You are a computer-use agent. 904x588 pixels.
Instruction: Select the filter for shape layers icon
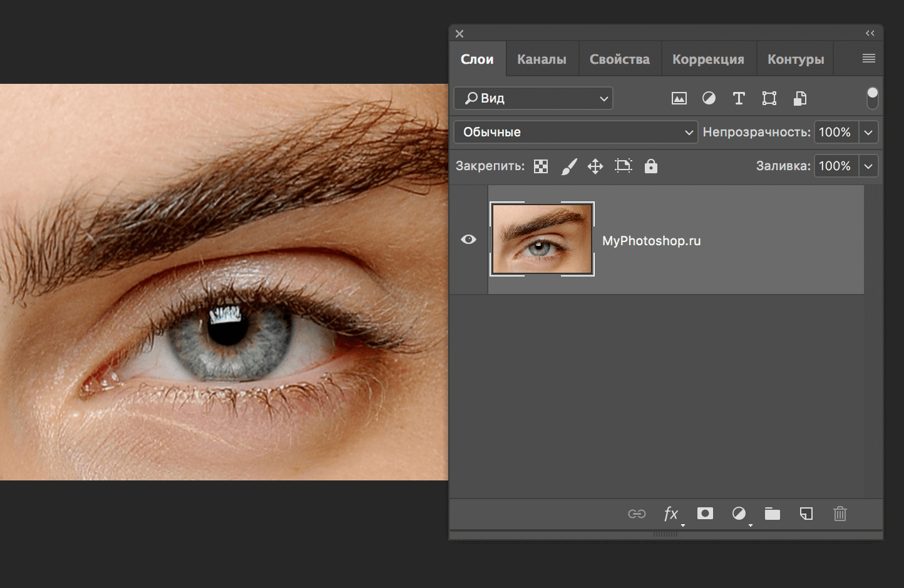769,98
